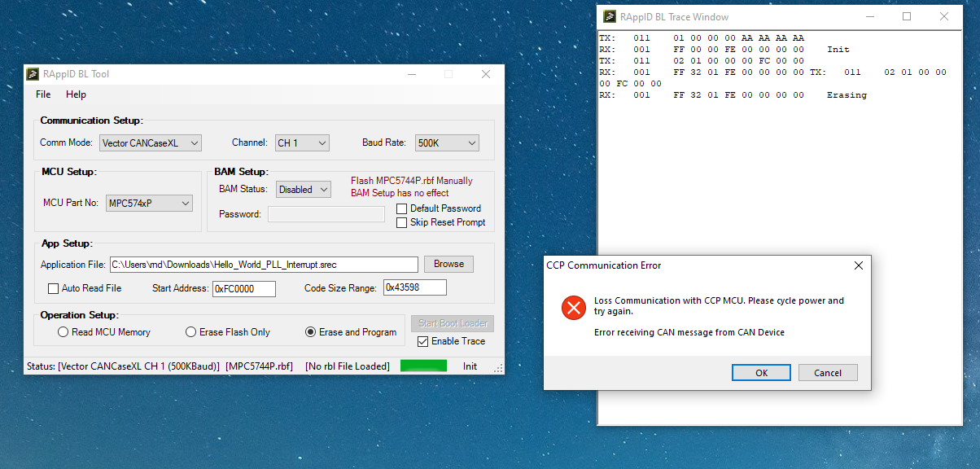
Task: Open the Baud Rate dropdown
Action: 472,142
